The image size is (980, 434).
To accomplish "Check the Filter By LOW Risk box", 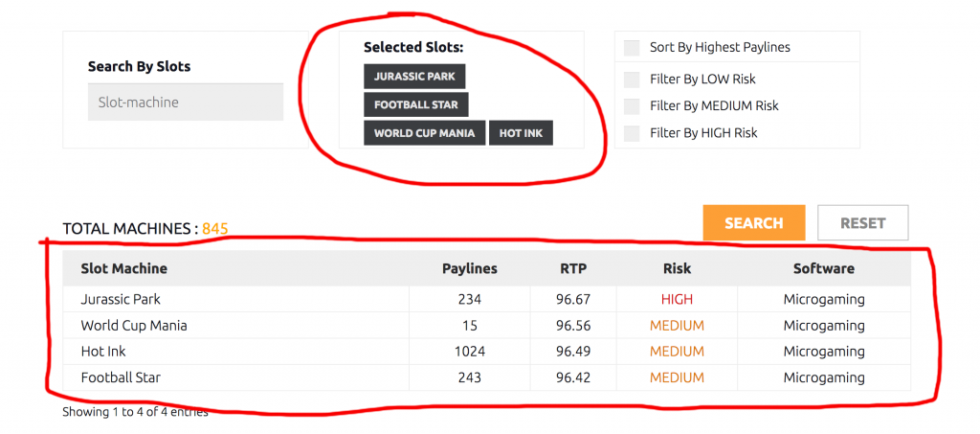I will pyautogui.click(x=632, y=80).
